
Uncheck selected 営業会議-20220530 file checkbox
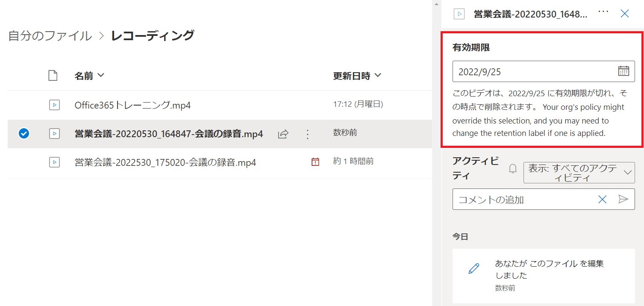click(x=24, y=134)
